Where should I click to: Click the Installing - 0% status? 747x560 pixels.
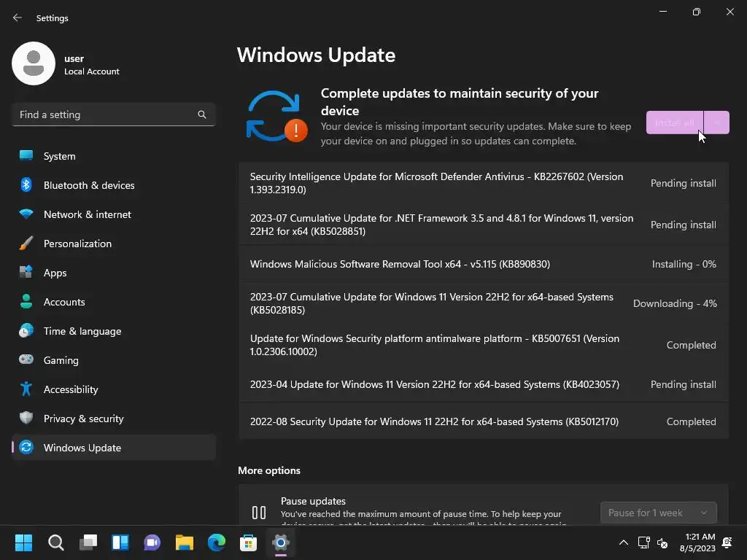[684, 264]
